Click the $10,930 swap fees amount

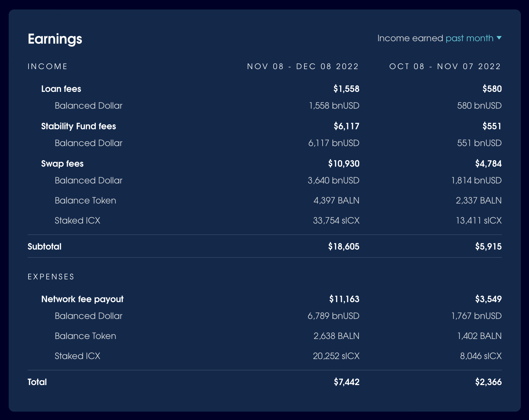(x=343, y=164)
